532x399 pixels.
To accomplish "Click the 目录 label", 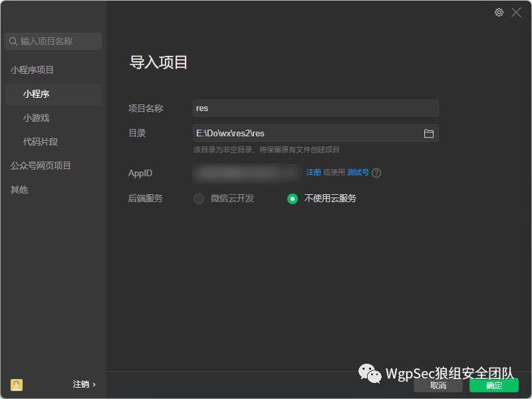I will tap(137, 134).
